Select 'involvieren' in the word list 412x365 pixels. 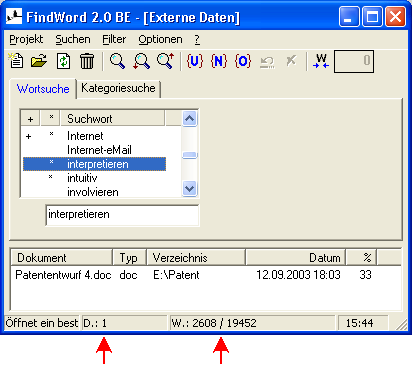pyautogui.click(x=93, y=192)
